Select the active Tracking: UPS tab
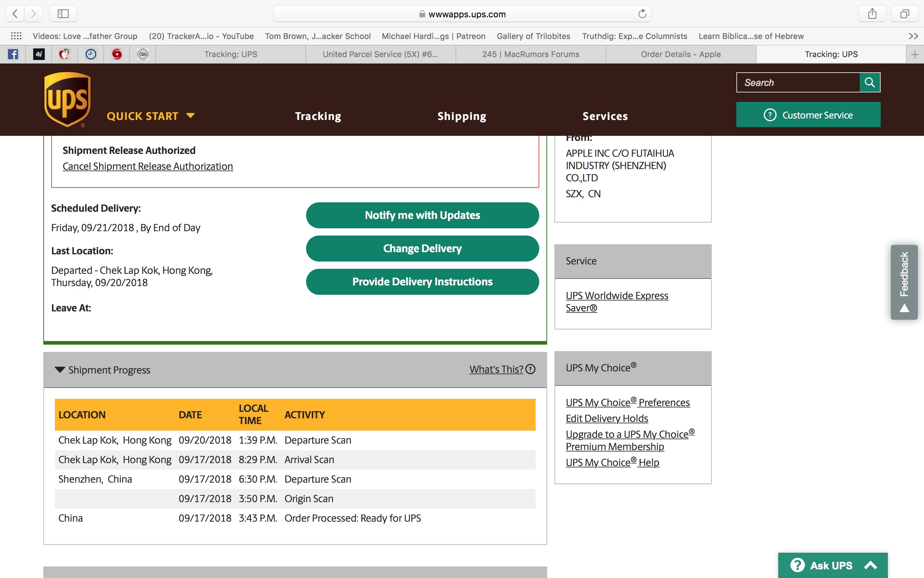The image size is (924, 578). (x=831, y=54)
